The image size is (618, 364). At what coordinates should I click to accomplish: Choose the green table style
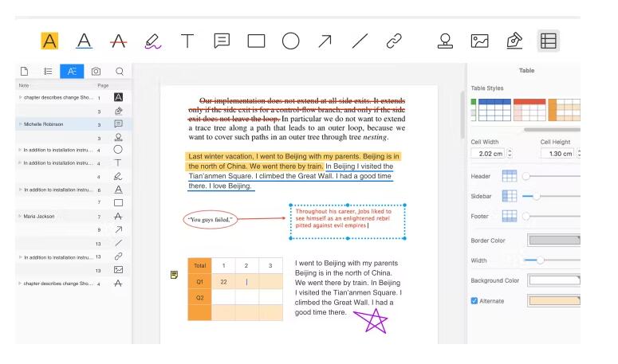click(474, 110)
